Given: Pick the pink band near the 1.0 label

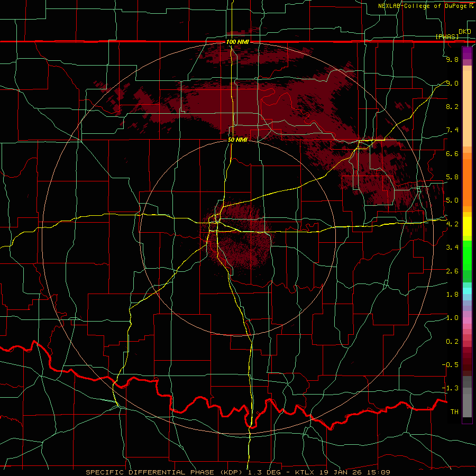Looking at the screenshot, I should (467, 321).
